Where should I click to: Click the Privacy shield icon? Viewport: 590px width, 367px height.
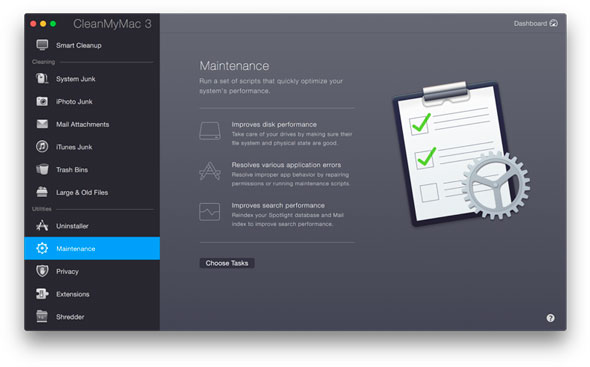(x=42, y=271)
